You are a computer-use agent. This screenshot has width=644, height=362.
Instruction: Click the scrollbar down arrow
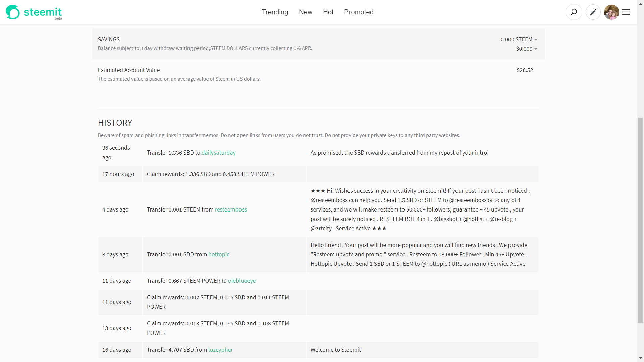pyautogui.click(x=640, y=358)
